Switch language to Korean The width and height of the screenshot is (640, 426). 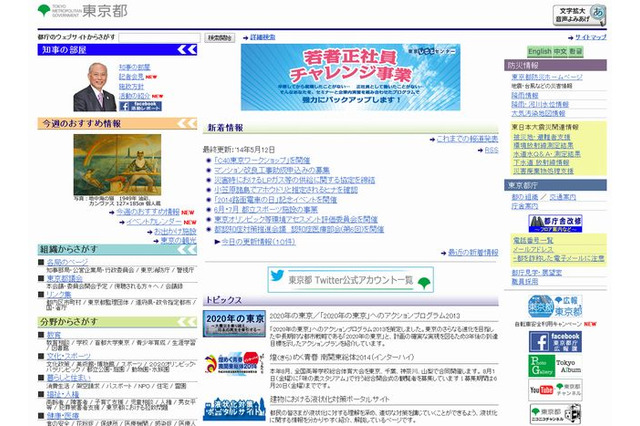(x=576, y=51)
